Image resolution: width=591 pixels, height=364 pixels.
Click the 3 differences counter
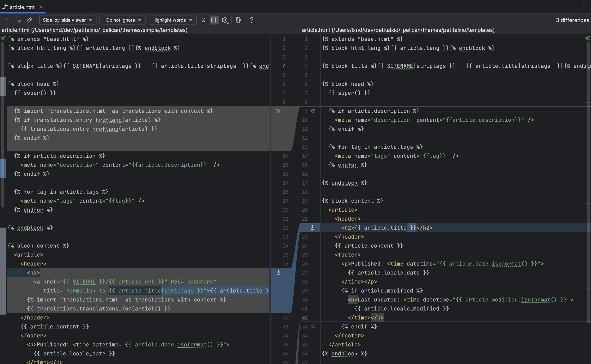tap(572, 20)
